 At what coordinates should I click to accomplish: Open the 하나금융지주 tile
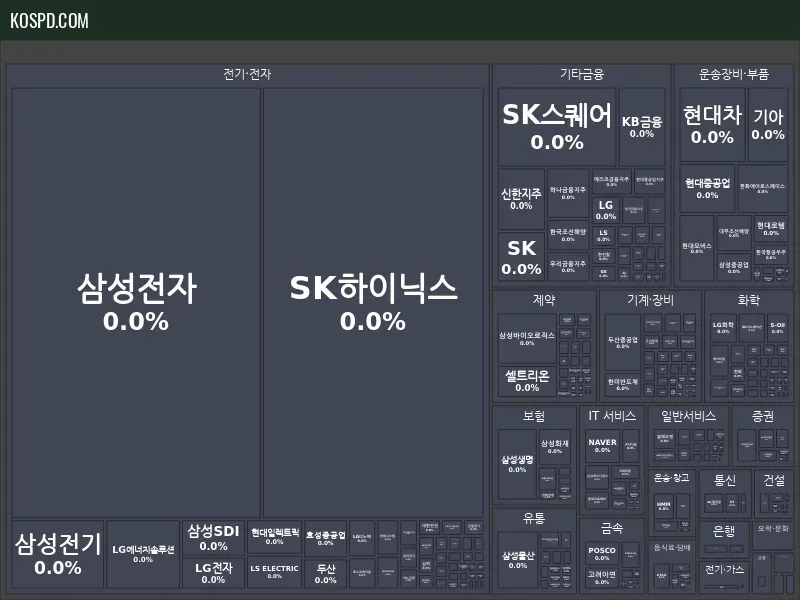(x=568, y=193)
